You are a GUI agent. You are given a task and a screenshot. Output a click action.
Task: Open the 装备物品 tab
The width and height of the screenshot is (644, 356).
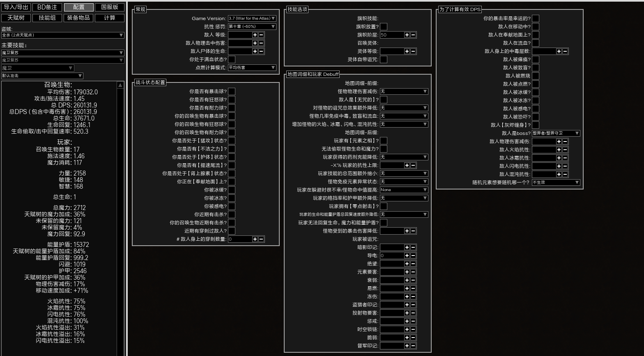coord(78,18)
